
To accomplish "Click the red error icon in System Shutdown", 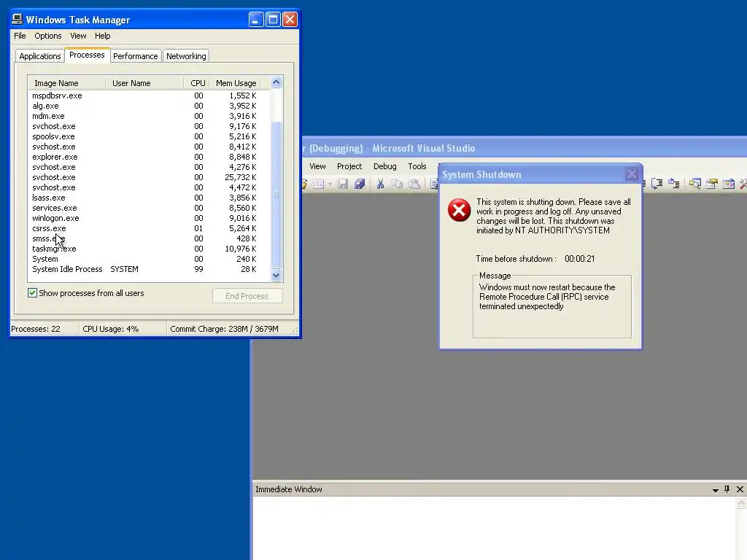I will pos(460,210).
